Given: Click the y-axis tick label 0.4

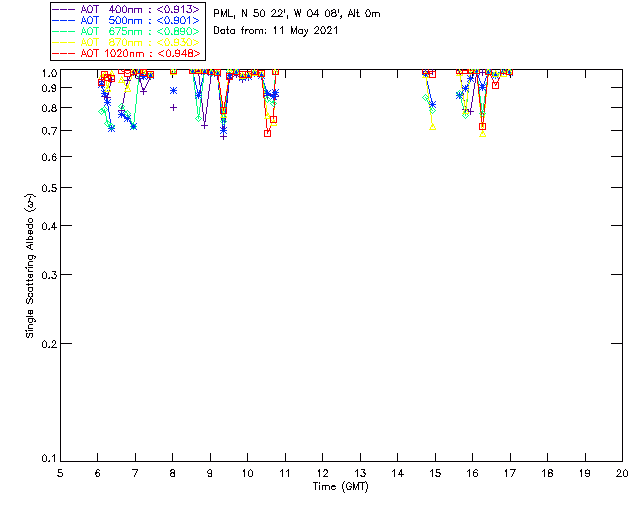Looking at the screenshot, I should click(x=49, y=226).
